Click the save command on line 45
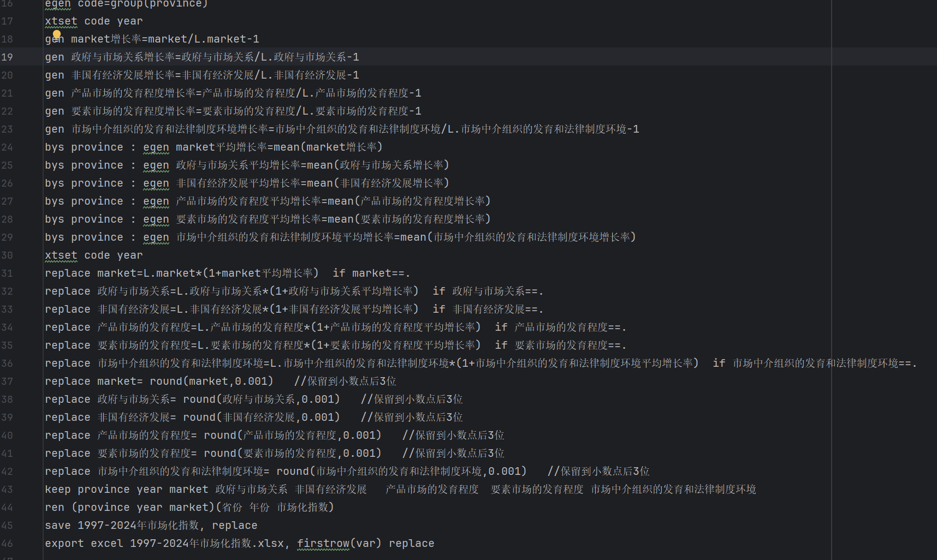The height and width of the screenshot is (560, 937). [58, 526]
